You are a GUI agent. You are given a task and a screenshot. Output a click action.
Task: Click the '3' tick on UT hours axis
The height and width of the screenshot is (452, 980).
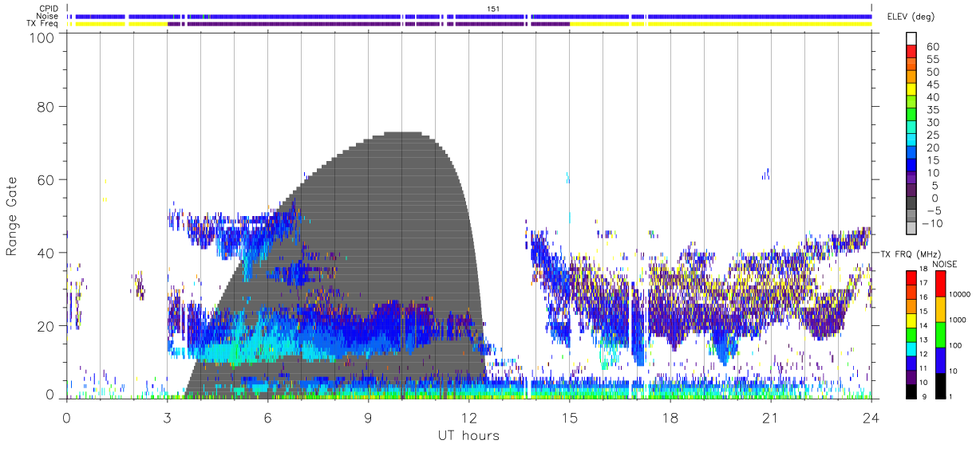(167, 418)
